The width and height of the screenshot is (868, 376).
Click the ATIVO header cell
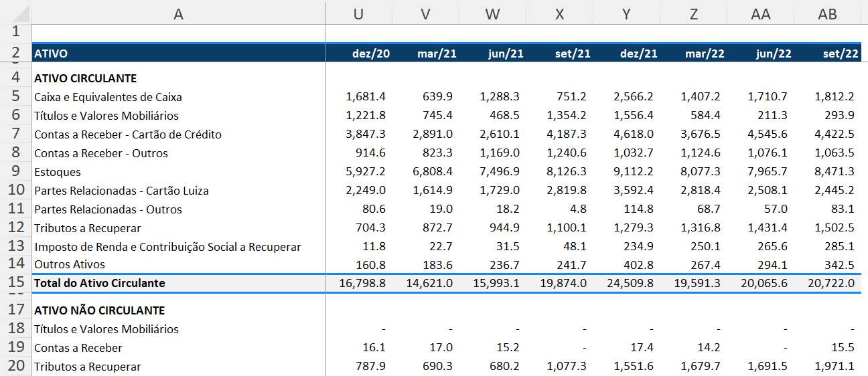pyautogui.click(x=178, y=54)
